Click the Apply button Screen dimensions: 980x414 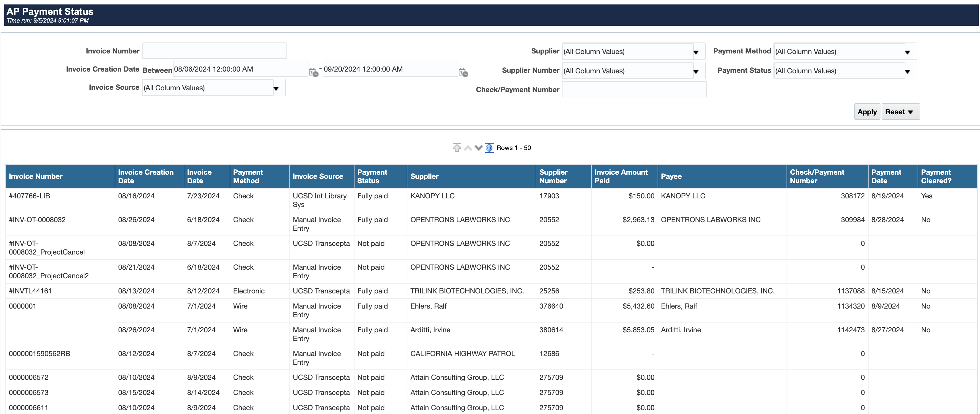click(866, 112)
